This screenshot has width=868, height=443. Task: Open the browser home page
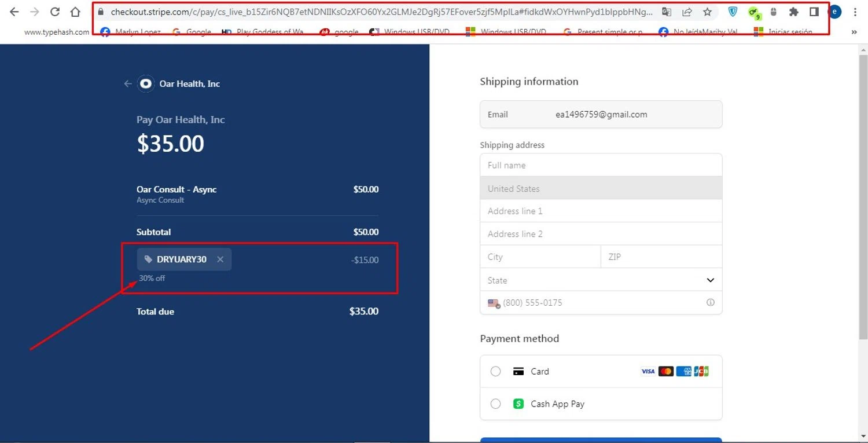pos(75,12)
